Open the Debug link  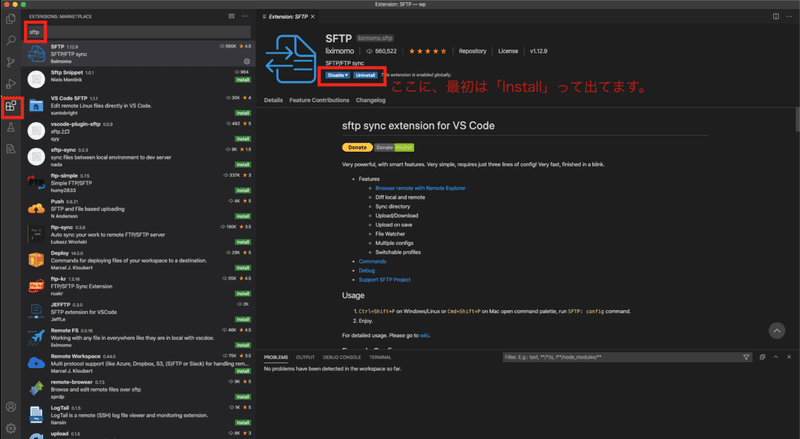pyautogui.click(x=367, y=271)
